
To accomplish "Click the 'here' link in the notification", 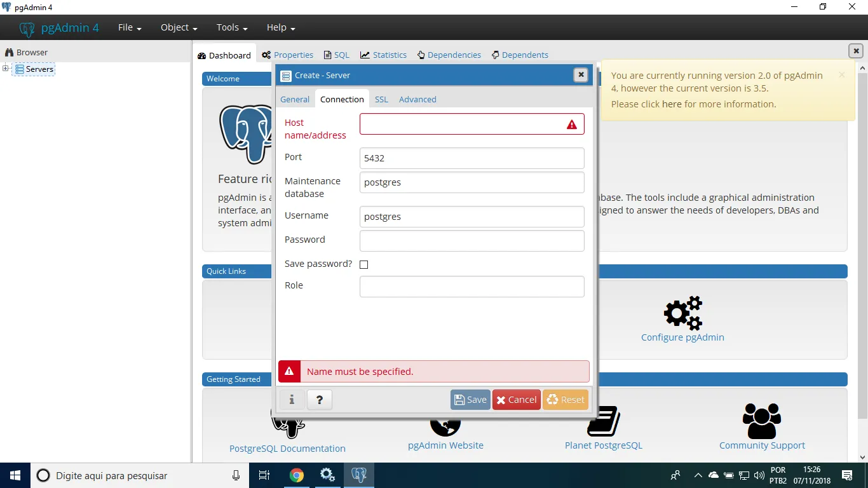I will coord(671,104).
